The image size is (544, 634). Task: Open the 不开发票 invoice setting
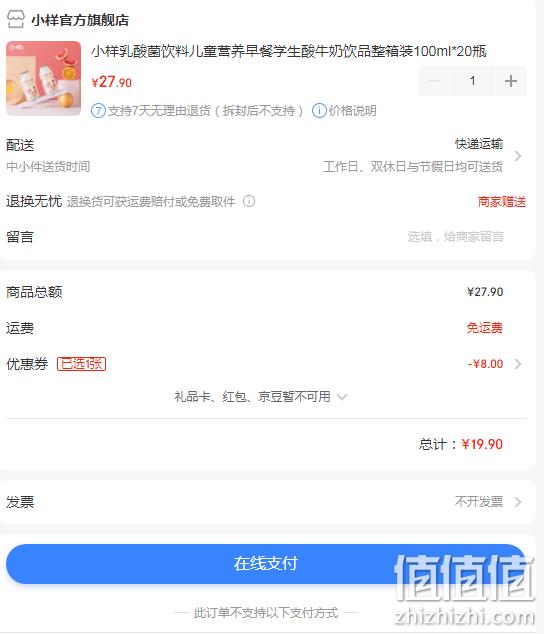pyautogui.click(x=478, y=502)
